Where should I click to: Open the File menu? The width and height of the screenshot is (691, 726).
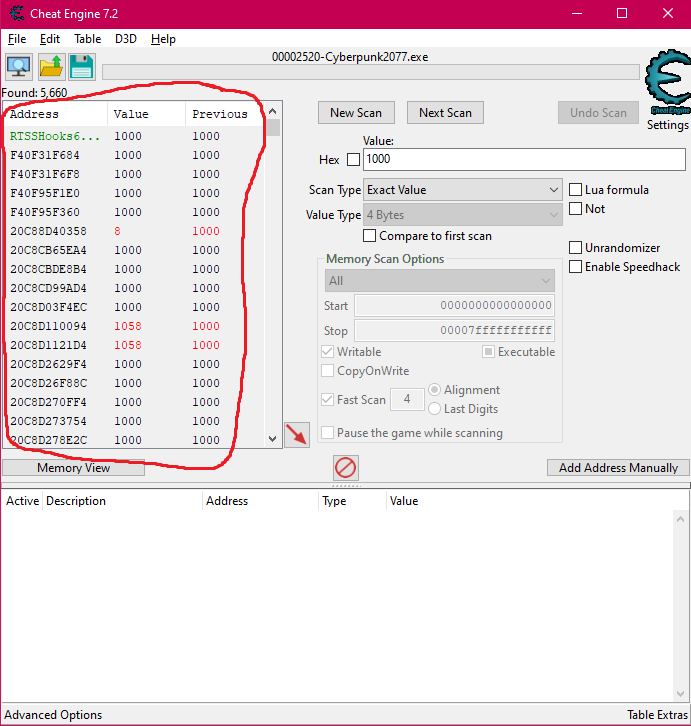click(17, 39)
